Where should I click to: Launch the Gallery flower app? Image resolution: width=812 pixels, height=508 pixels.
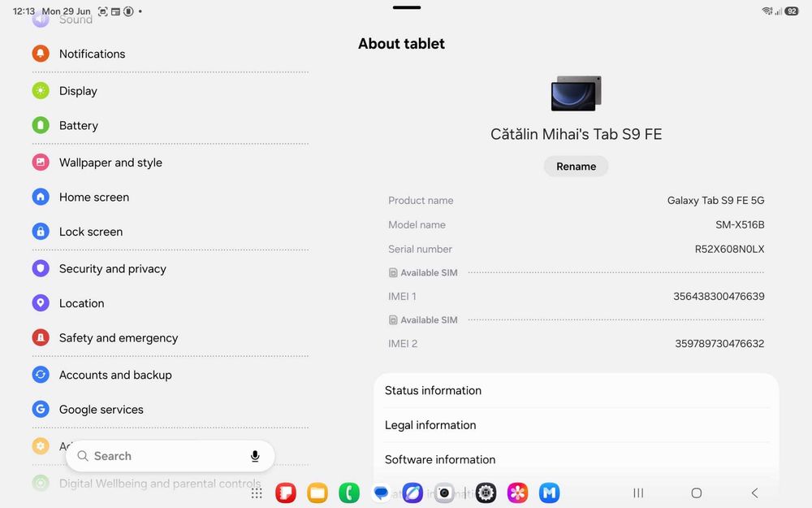(x=517, y=493)
